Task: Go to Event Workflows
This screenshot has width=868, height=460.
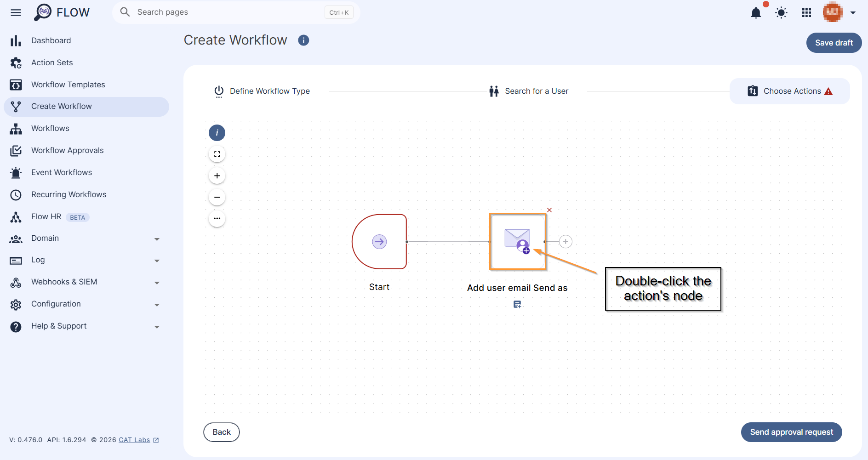Action: 86,173
